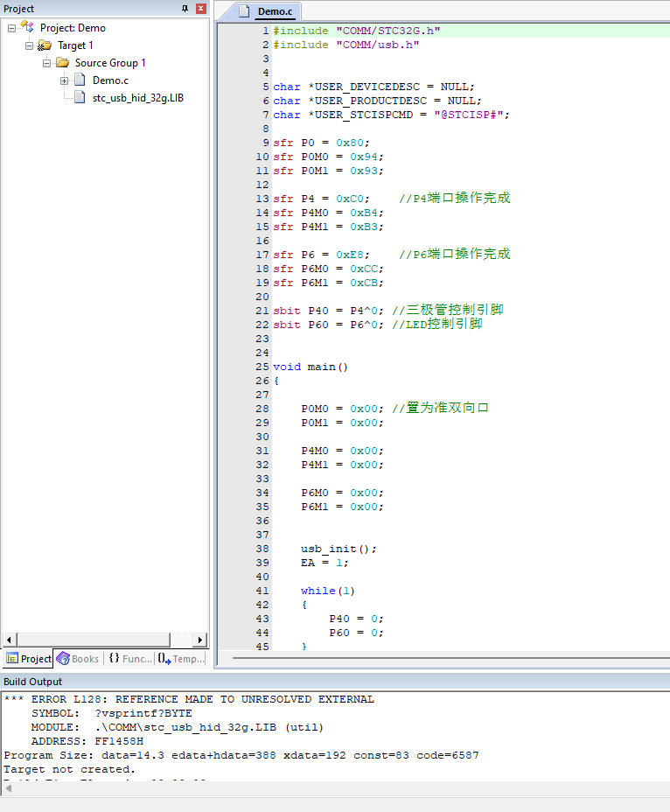Click the stc_usb_hid_32g.LIB file icon
The height and width of the screenshot is (812, 670).
click(80, 97)
